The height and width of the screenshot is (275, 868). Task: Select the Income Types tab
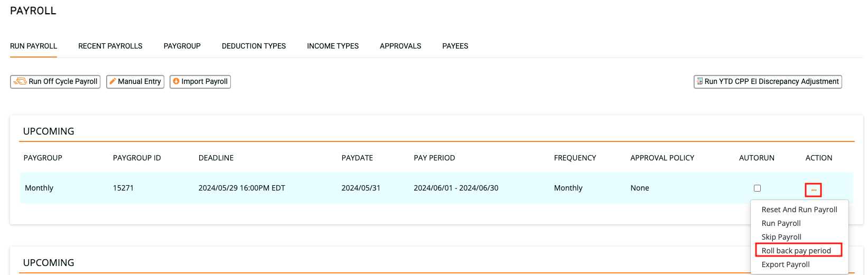coord(332,46)
